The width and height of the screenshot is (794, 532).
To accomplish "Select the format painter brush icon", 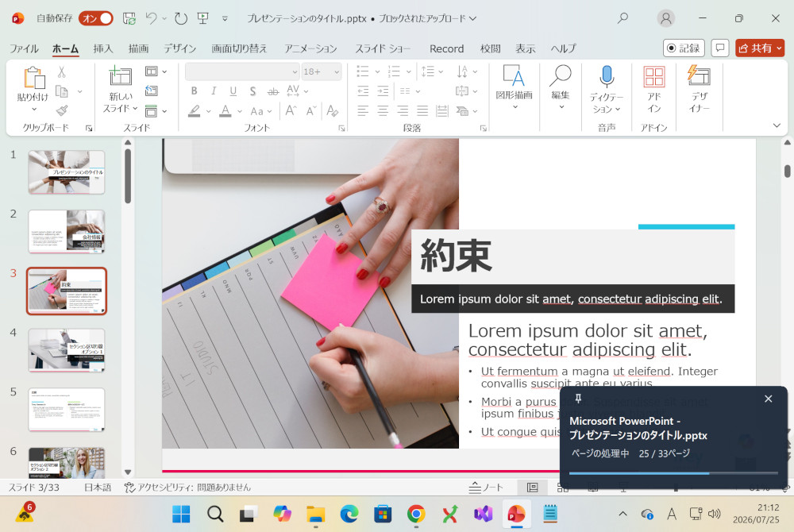I will [62, 110].
